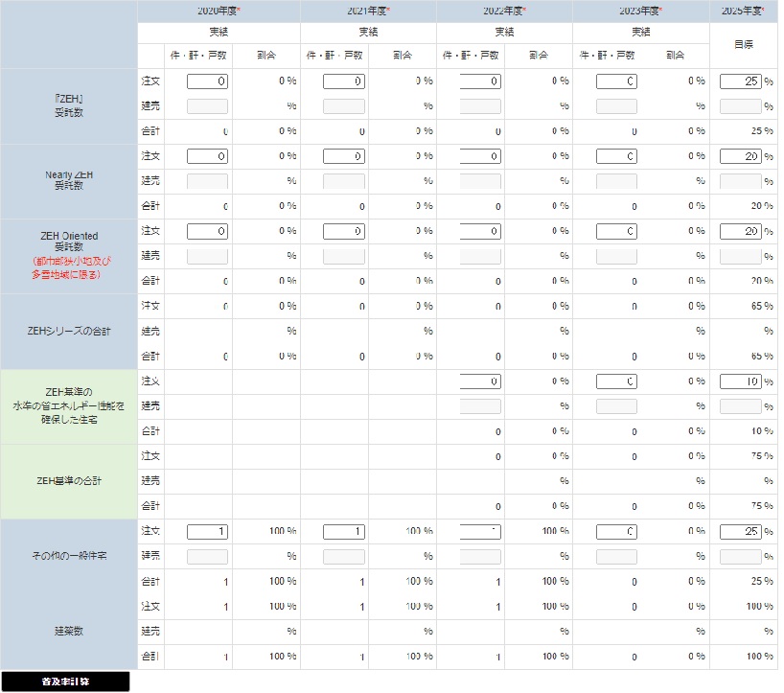Click 件・軒・戸数 subheader under 2021年度
This screenshot has width=784, height=693.
(334, 56)
